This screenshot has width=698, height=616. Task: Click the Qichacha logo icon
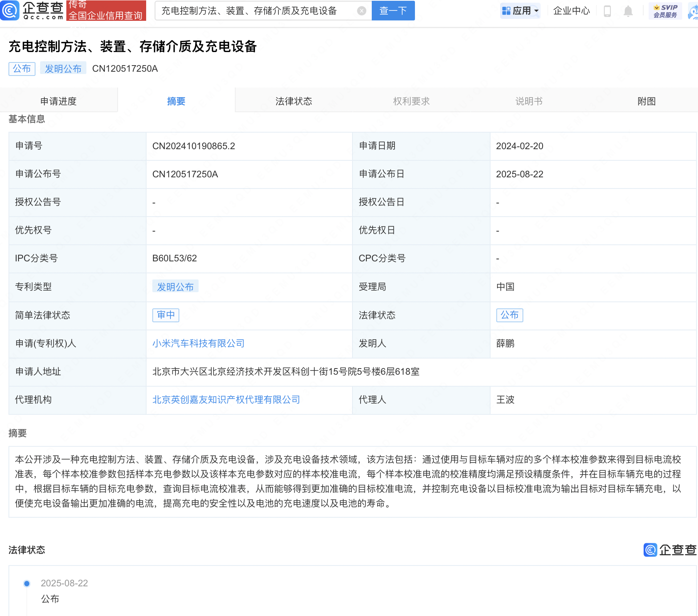click(x=10, y=10)
